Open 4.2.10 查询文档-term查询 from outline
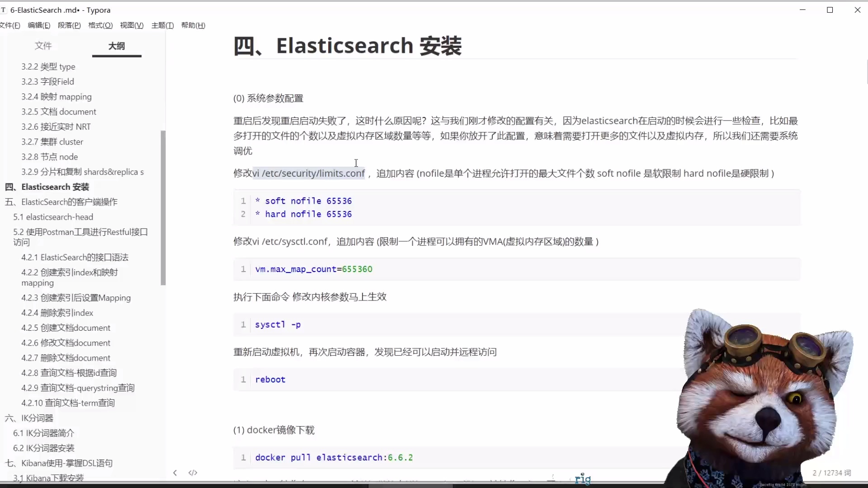868x488 pixels. 68,403
